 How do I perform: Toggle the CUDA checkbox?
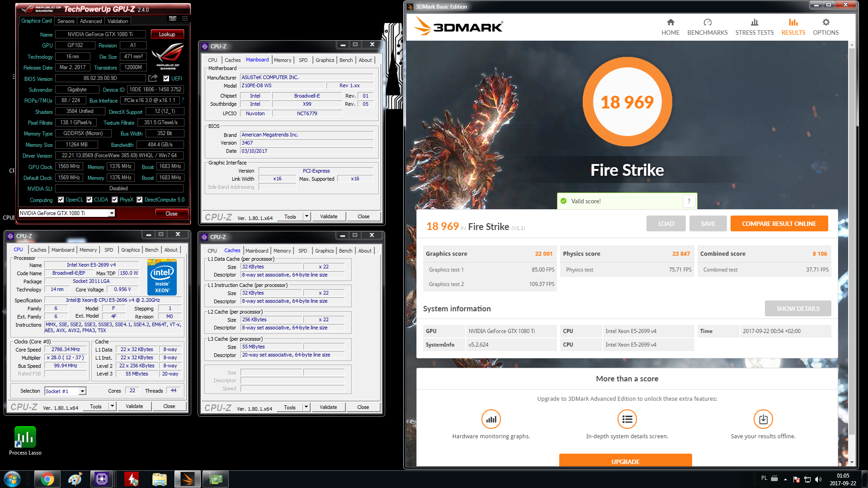(90, 200)
